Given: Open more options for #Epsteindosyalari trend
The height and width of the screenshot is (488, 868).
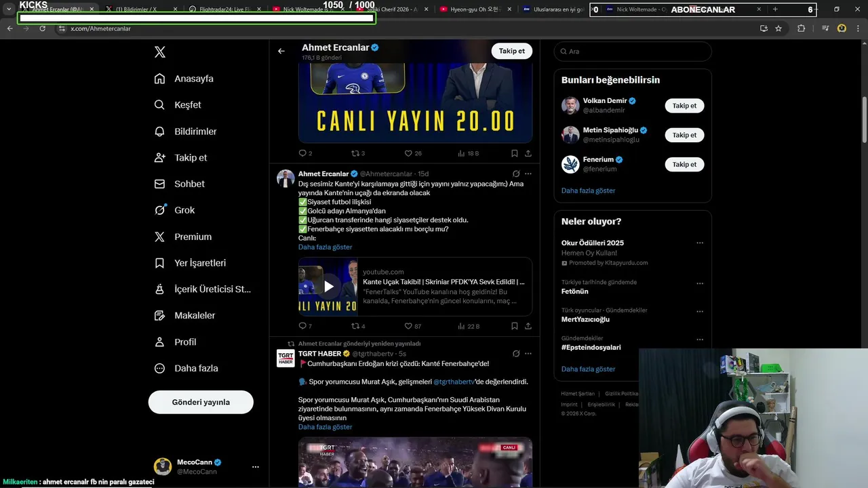Looking at the screenshot, I should tap(700, 340).
